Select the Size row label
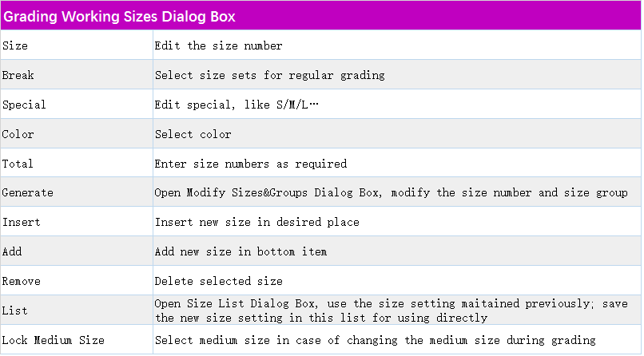The width and height of the screenshot is (644, 356). 15,46
